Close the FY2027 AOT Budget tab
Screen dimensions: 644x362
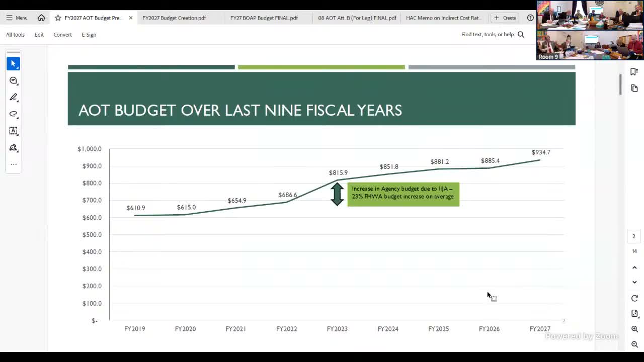(x=131, y=18)
